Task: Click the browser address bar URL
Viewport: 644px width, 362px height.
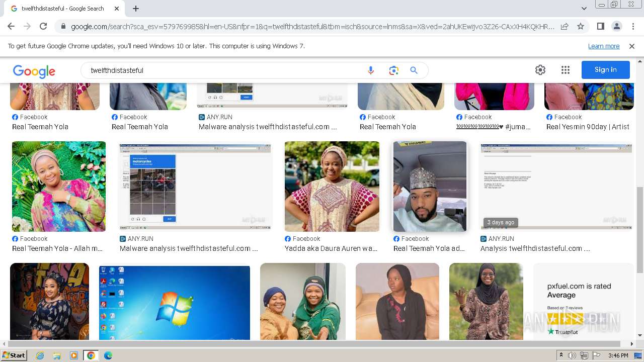Action: point(312,27)
